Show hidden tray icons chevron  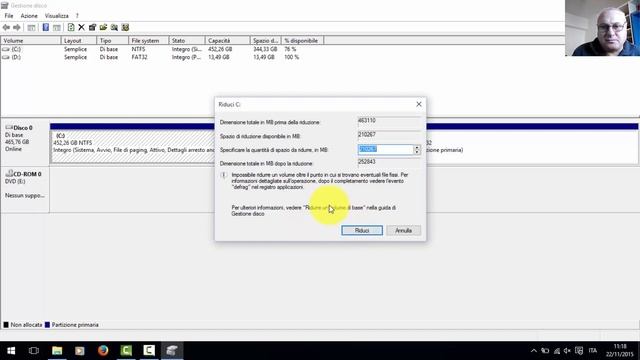click(x=533, y=351)
